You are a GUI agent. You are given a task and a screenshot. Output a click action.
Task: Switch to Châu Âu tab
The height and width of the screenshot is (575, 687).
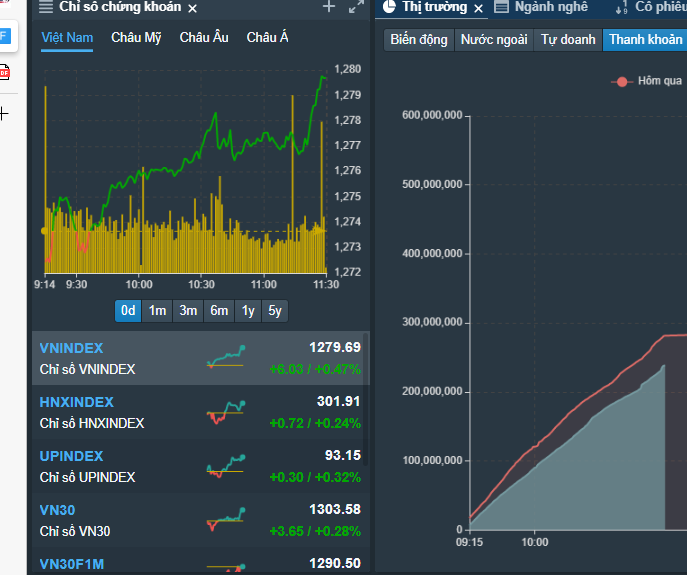point(204,38)
